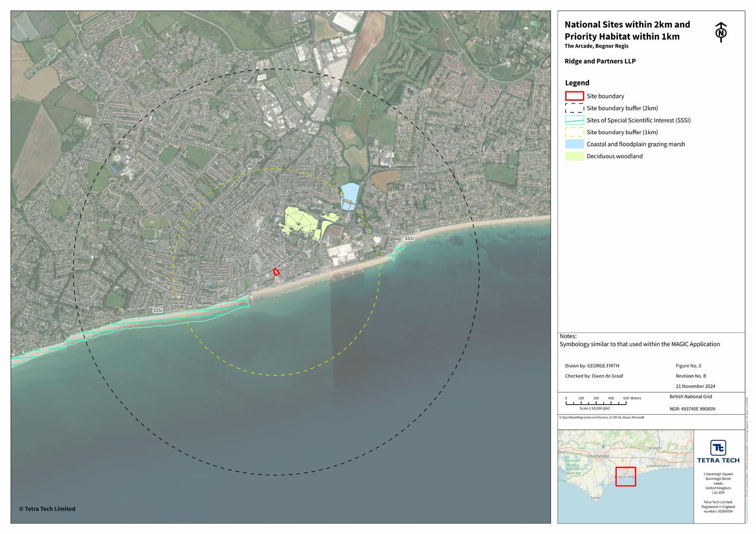
Task: Select the yellow dashed 1km buffer legend symbol
Action: (574, 132)
